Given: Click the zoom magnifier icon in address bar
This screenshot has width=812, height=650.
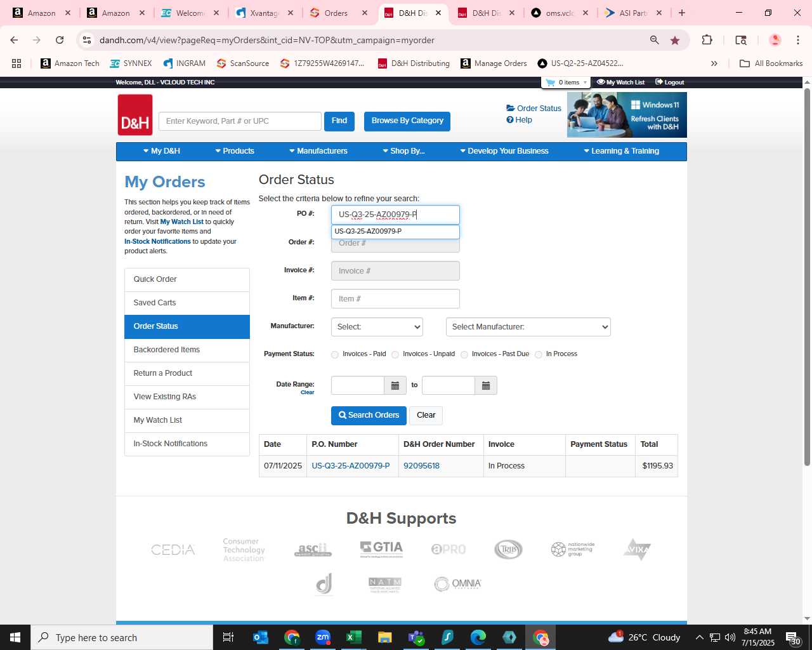Looking at the screenshot, I should point(654,40).
